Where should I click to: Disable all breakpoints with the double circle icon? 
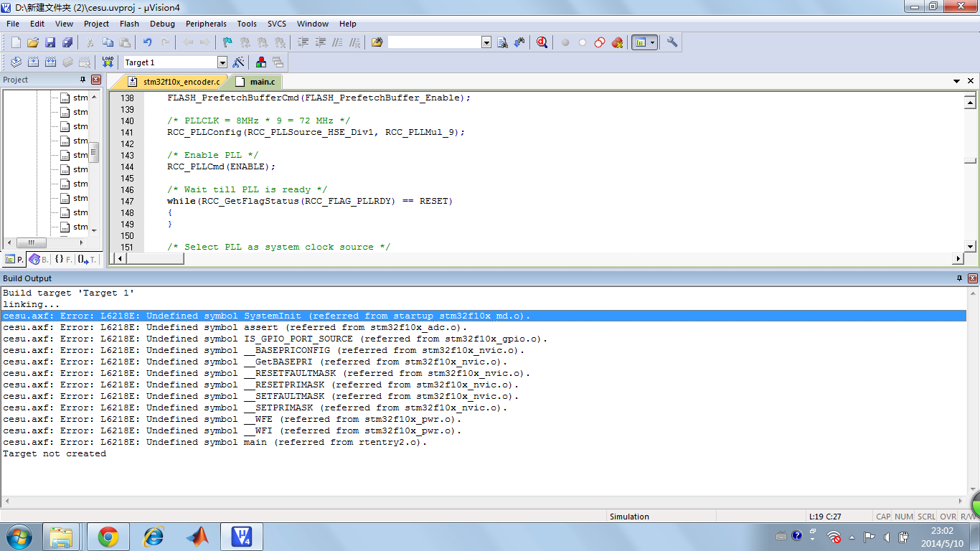click(600, 42)
